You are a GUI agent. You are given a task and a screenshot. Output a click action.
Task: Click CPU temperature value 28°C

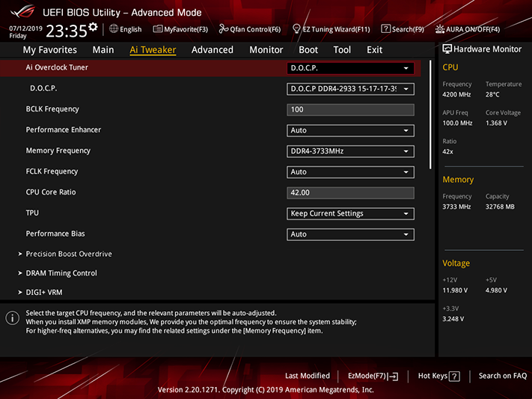[x=492, y=94]
